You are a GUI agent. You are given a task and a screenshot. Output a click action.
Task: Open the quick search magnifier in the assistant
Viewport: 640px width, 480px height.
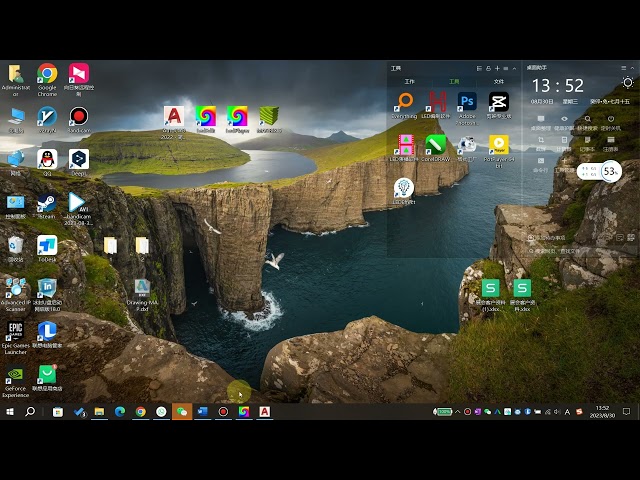587,119
